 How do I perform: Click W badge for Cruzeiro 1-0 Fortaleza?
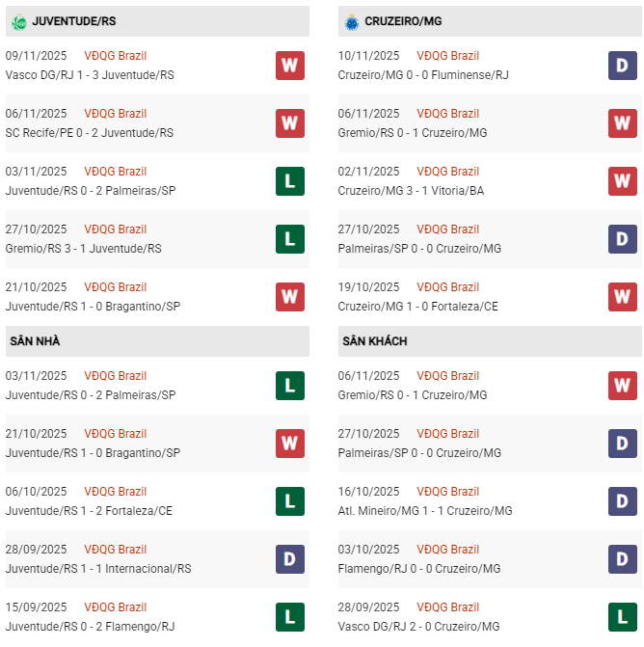click(622, 297)
